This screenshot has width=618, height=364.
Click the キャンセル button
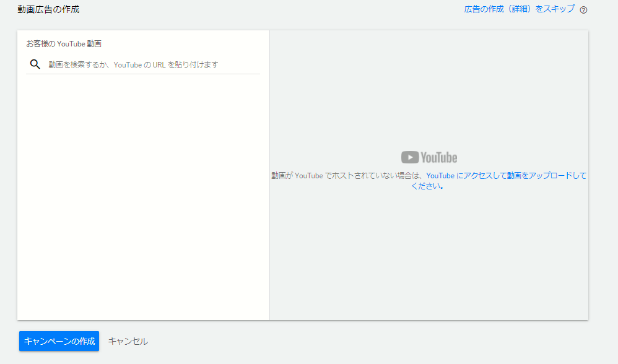(128, 341)
